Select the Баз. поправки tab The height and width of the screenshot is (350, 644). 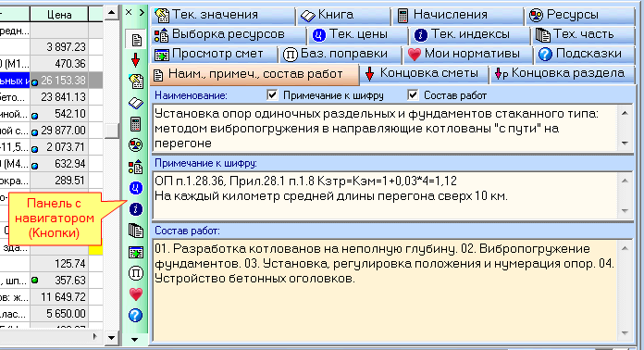coord(341,54)
